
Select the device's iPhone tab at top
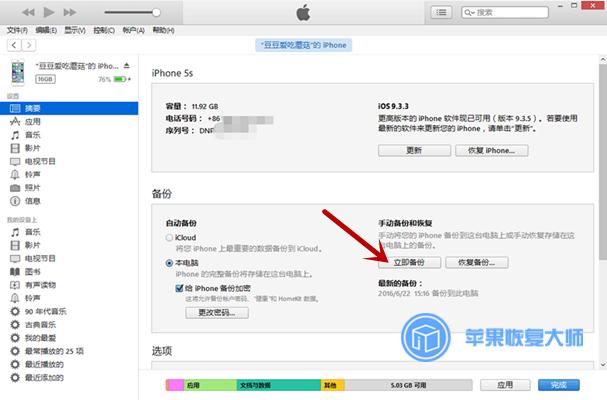click(304, 45)
